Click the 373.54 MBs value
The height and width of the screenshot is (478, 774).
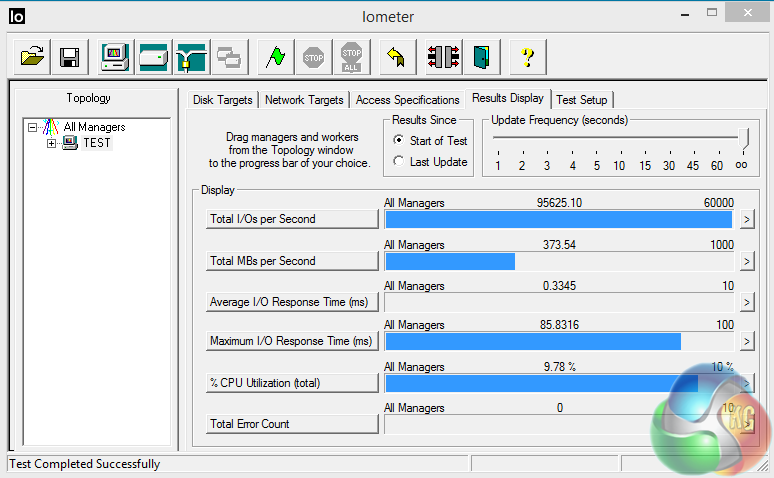[x=559, y=245]
